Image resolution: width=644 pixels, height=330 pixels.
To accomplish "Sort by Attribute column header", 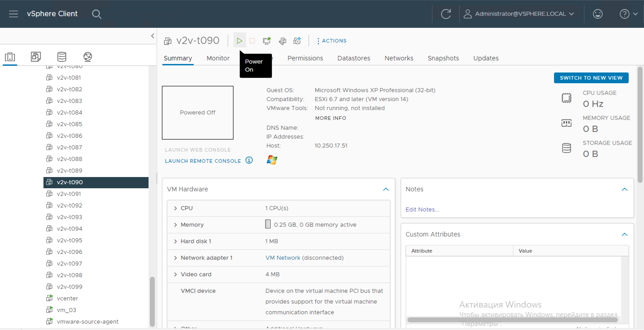I will 459,251.
